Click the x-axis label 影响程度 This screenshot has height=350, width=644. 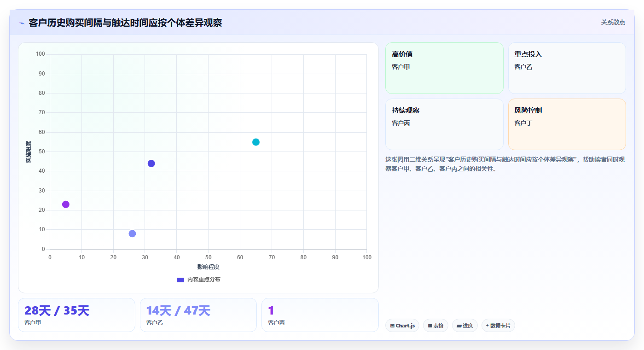point(208,267)
